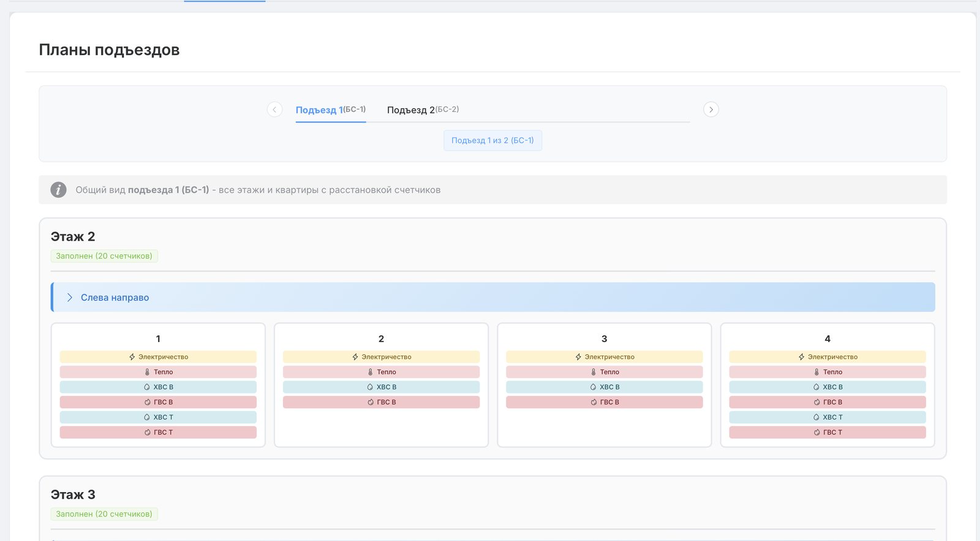980x541 pixels.
Task: Select ХВС В meter in apartment 2
Action: [x=381, y=387]
